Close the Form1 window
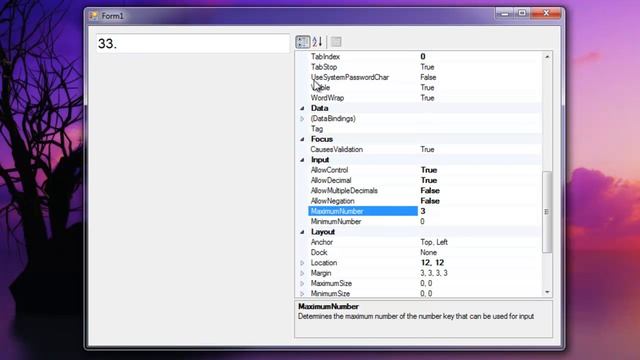The image size is (640, 360). click(546, 13)
